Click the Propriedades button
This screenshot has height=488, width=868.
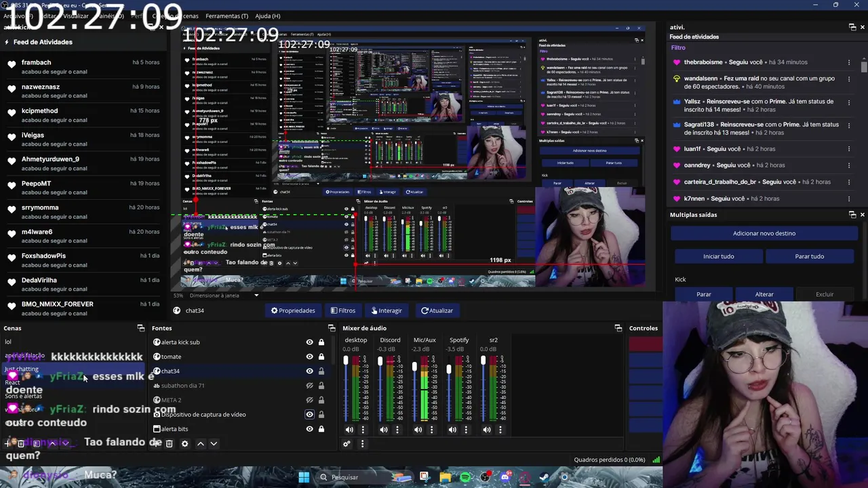click(x=293, y=310)
